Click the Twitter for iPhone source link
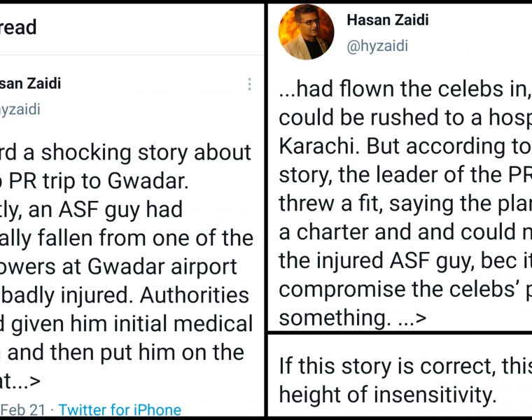Image resolution: width=532 pixels, height=420 pixels. coord(119,409)
